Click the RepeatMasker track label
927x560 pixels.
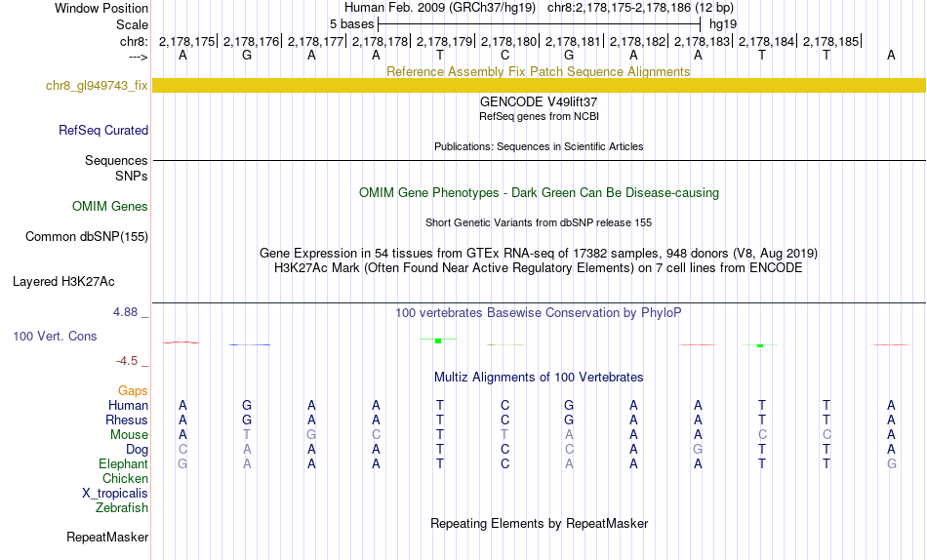107,537
